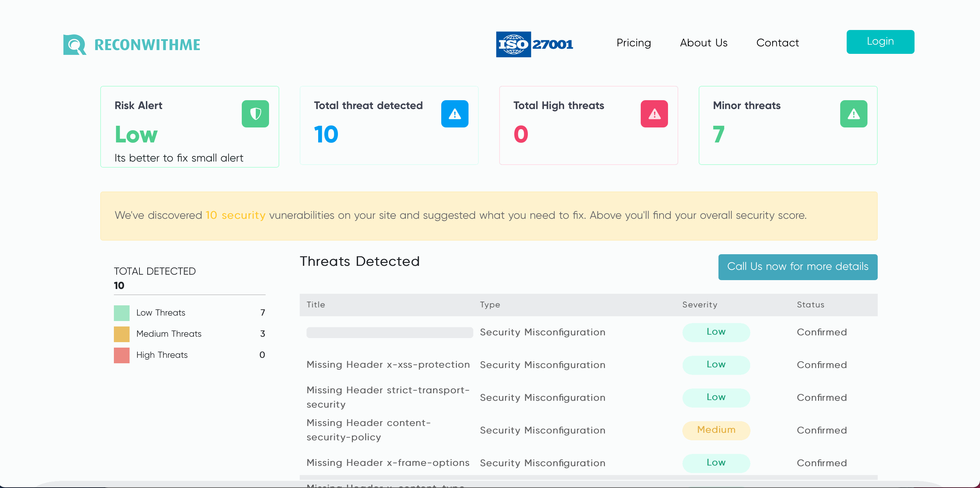The image size is (980, 488).
Task: Click the blue warning icon on Total threat detected
Action: click(455, 113)
